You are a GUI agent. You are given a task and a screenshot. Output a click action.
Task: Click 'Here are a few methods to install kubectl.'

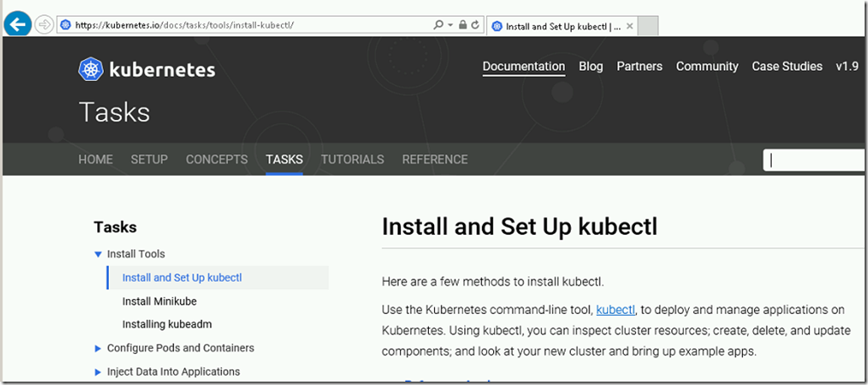[x=492, y=281]
